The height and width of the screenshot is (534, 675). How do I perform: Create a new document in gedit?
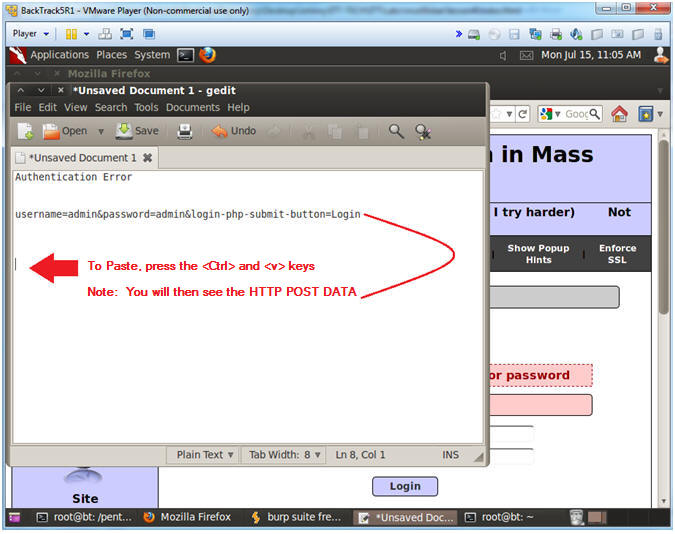25,131
